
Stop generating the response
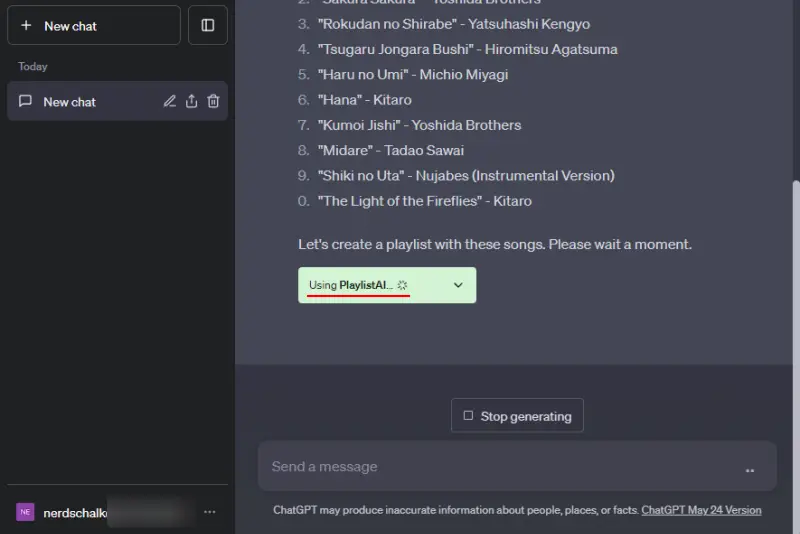pos(517,416)
